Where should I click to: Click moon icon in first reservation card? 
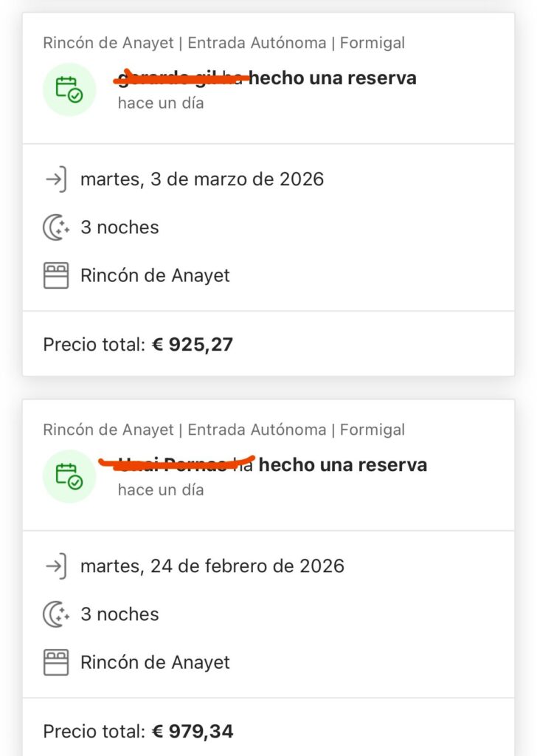pos(56,227)
